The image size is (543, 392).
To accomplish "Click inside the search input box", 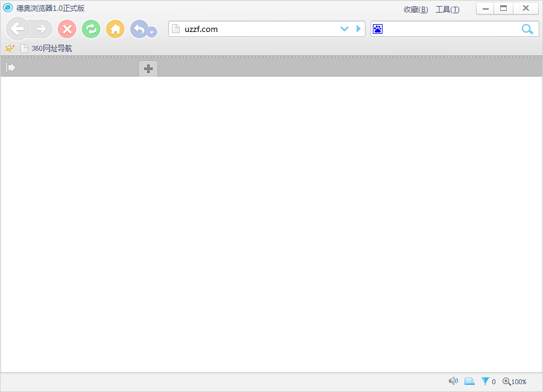I will (451, 29).
